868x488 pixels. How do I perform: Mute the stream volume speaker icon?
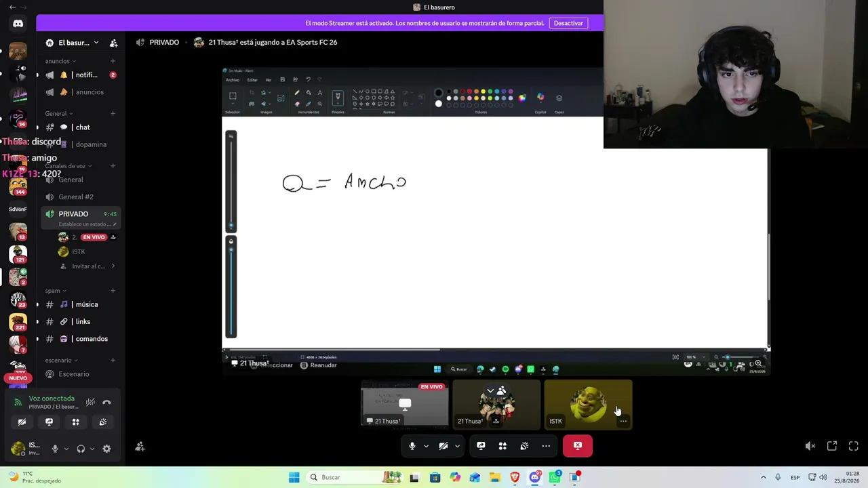[810, 446]
